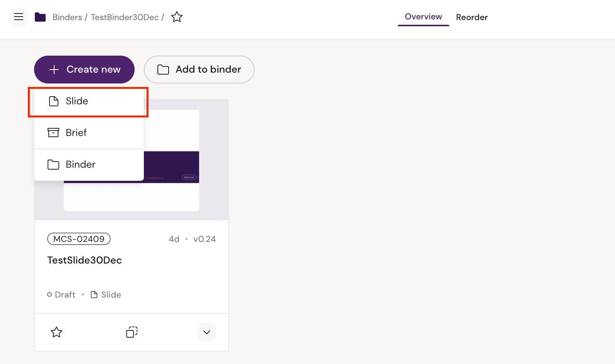Favorite the TestSlide30Dec card with star

click(x=56, y=332)
